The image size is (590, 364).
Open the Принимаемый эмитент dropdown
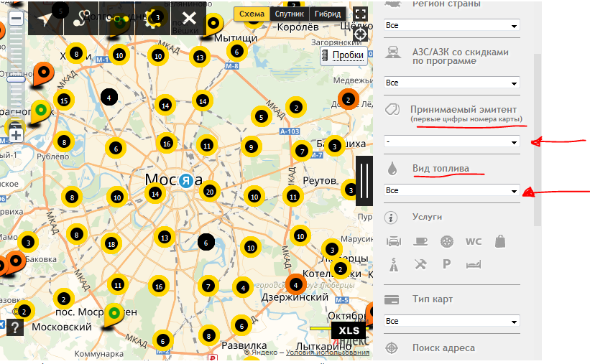(x=452, y=141)
